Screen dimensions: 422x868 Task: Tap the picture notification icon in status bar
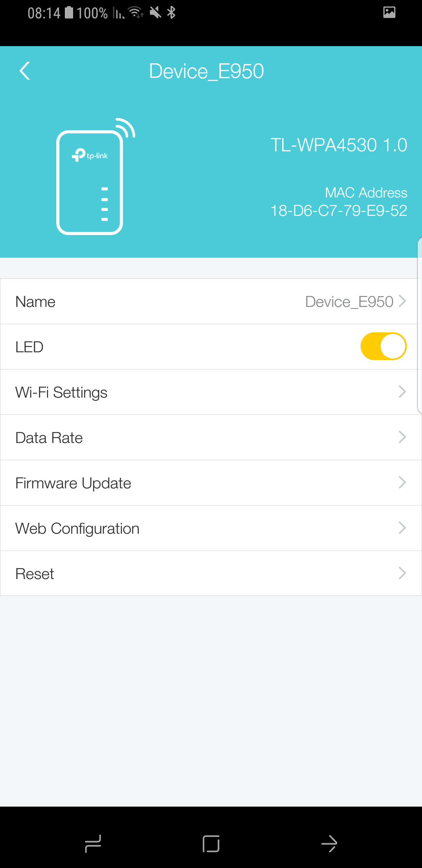click(389, 12)
